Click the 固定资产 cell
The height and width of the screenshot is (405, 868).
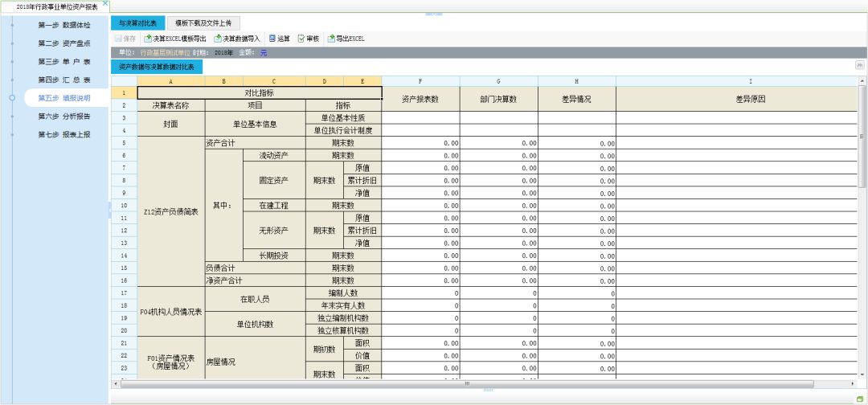pos(274,180)
